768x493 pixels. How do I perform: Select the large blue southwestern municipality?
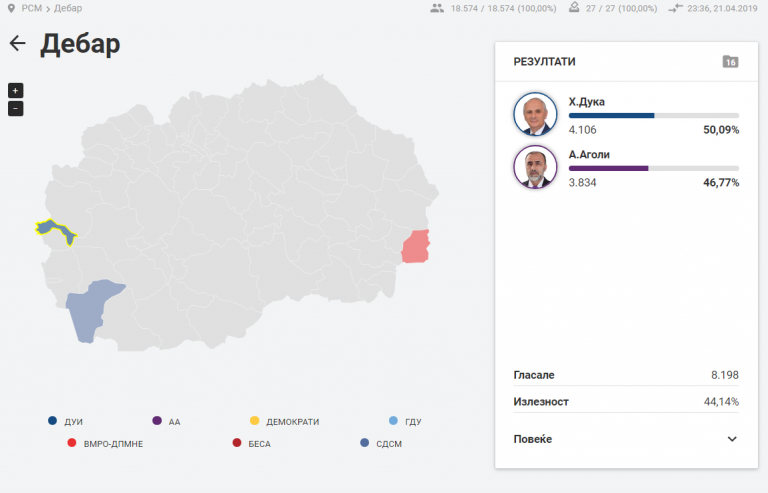pos(90,308)
